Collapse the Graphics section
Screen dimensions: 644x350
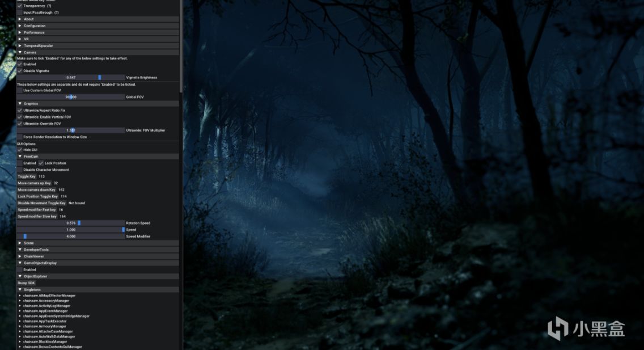[x=98, y=104]
